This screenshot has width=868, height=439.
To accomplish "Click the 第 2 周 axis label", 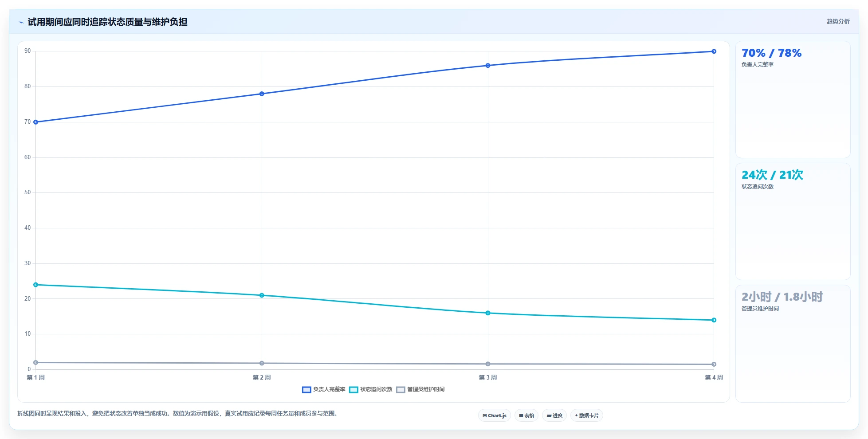I will pos(262,377).
